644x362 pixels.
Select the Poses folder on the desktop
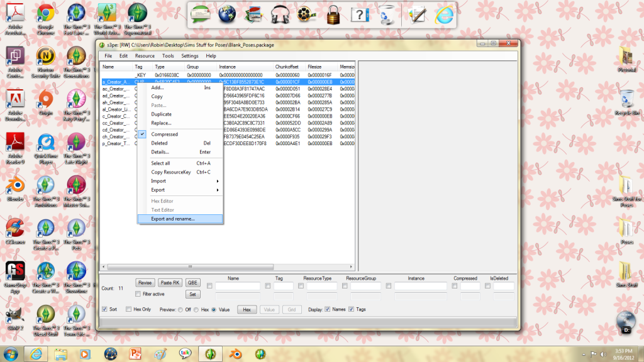(x=627, y=233)
